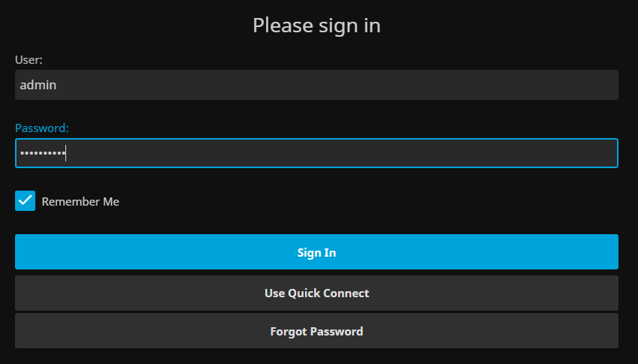This screenshot has height=364, width=638.
Task: Start password recovery via Forgot Password
Action: pos(316,331)
